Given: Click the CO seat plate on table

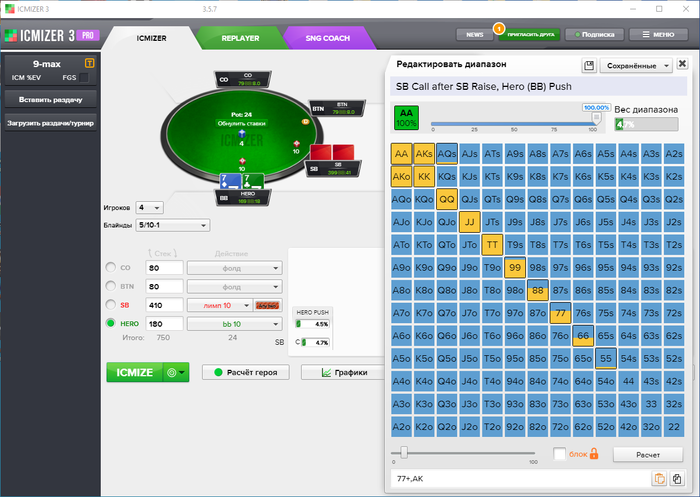Looking at the screenshot, I should (x=242, y=79).
